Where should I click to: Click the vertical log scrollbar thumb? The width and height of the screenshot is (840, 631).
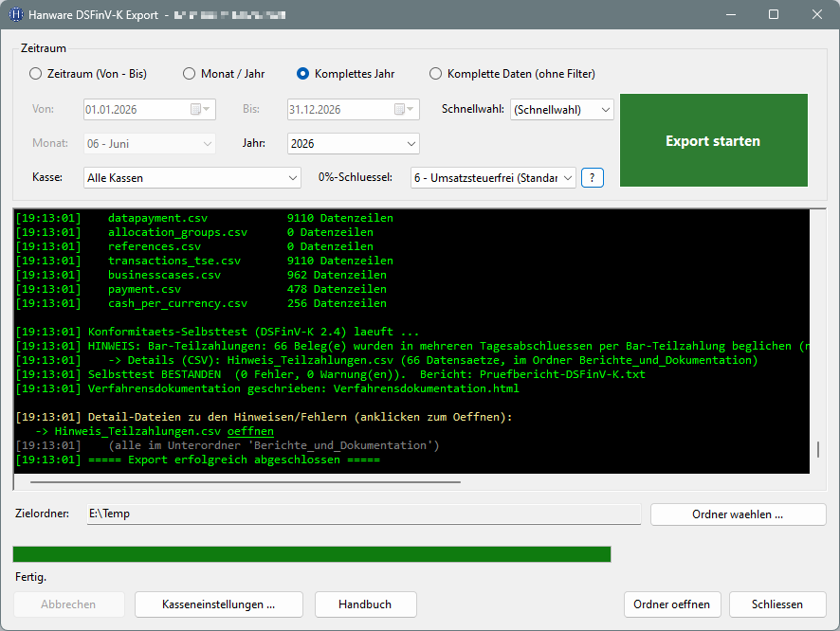click(x=818, y=450)
